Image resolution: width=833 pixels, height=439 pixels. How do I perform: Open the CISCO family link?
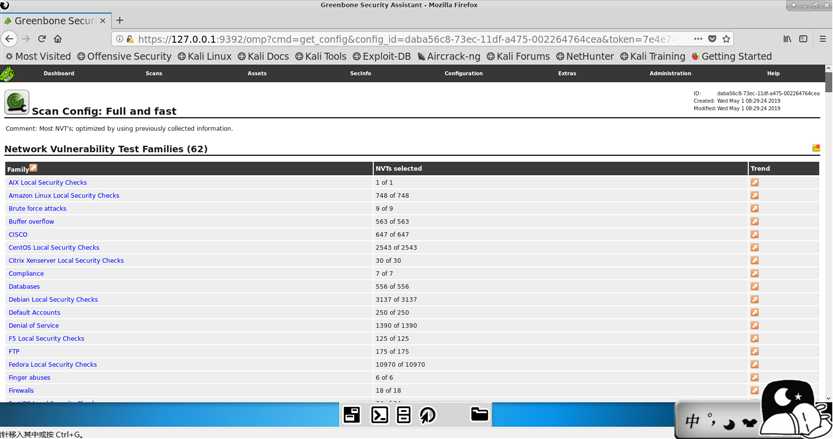click(x=18, y=234)
